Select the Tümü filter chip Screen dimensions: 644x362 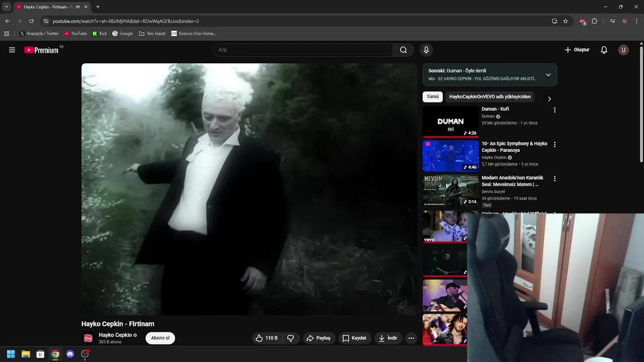[x=433, y=97]
